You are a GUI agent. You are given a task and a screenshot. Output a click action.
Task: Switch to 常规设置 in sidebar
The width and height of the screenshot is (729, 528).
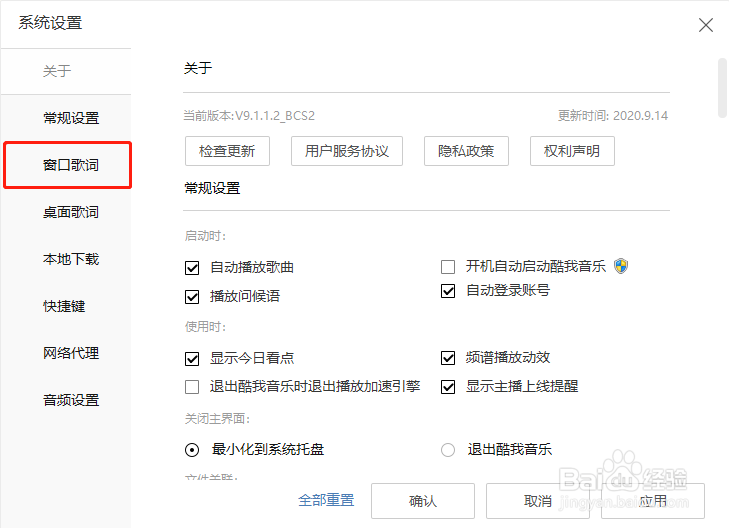[71, 118]
